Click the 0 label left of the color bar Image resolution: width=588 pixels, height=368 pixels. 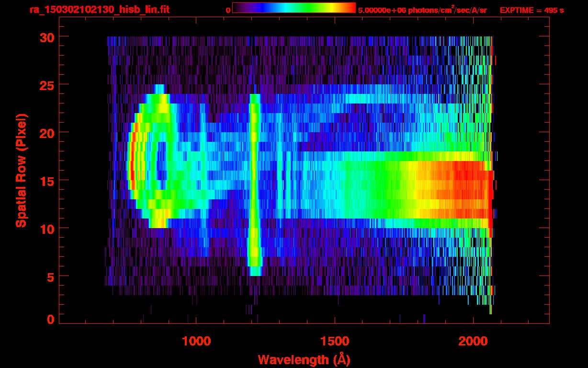(x=228, y=10)
